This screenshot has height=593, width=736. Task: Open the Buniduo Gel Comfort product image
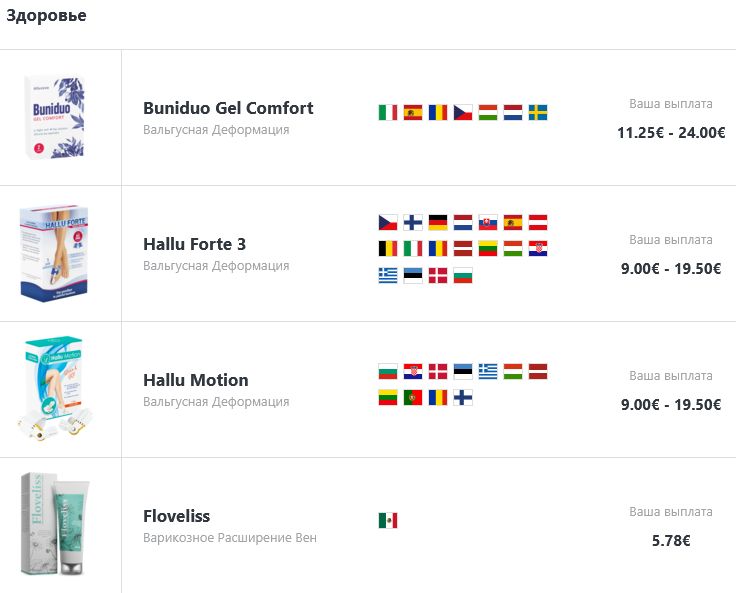pyautogui.click(x=55, y=117)
